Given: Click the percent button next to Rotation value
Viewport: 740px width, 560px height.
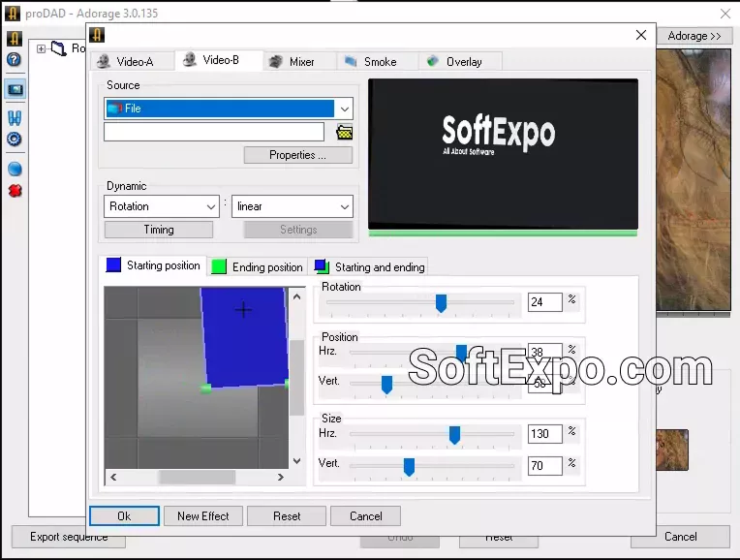Looking at the screenshot, I should (571, 300).
